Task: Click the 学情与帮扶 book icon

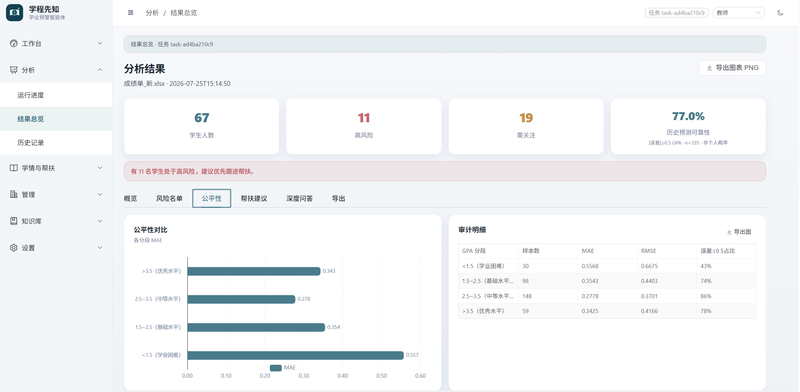Action: click(14, 168)
